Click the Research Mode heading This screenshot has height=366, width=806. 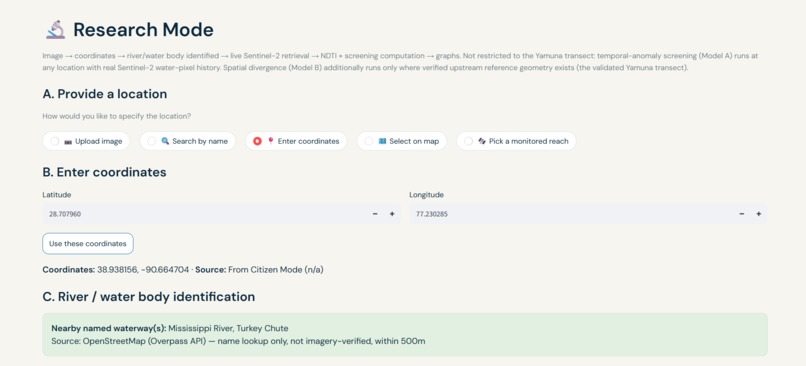click(x=143, y=30)
